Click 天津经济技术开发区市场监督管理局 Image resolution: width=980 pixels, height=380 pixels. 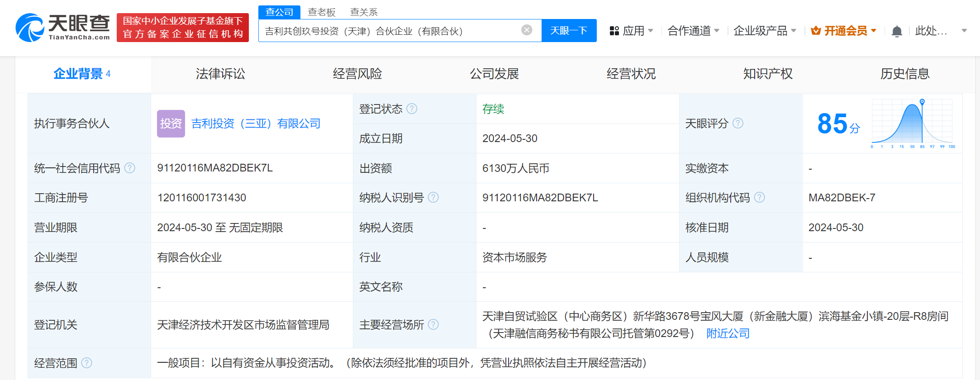pos(243,325)
